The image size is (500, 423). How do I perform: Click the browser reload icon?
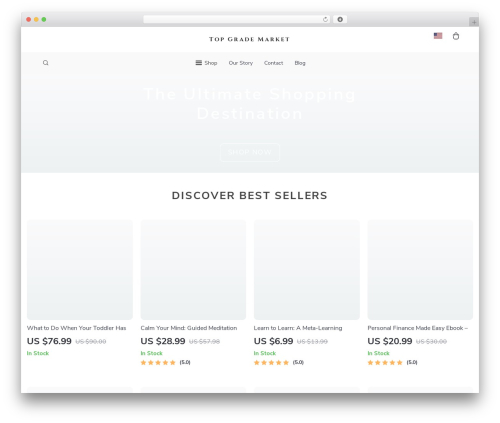(x=325, y=19)
